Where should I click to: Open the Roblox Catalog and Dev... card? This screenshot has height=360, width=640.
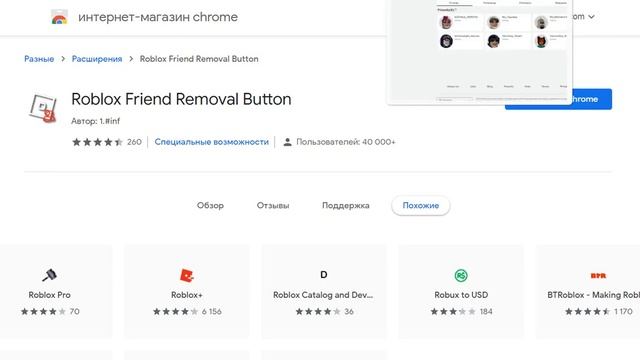(324, 291)
